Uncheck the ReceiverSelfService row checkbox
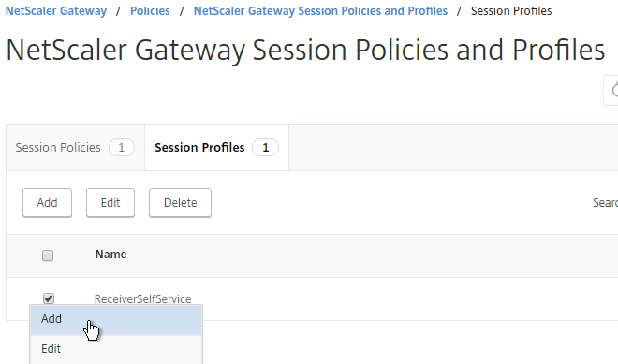Image resolution: width=618 pixels, height=364 pixels. (48, 298)
